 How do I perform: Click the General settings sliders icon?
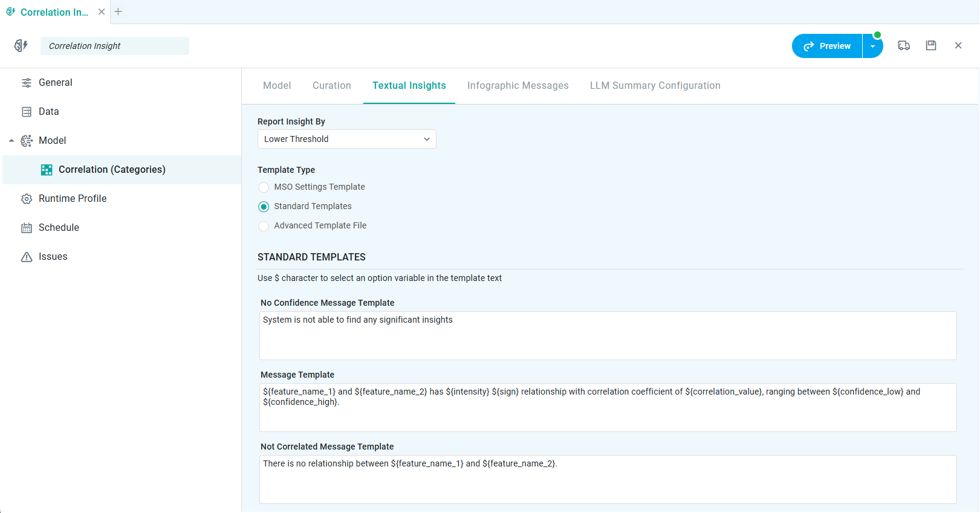click(27, 83)
